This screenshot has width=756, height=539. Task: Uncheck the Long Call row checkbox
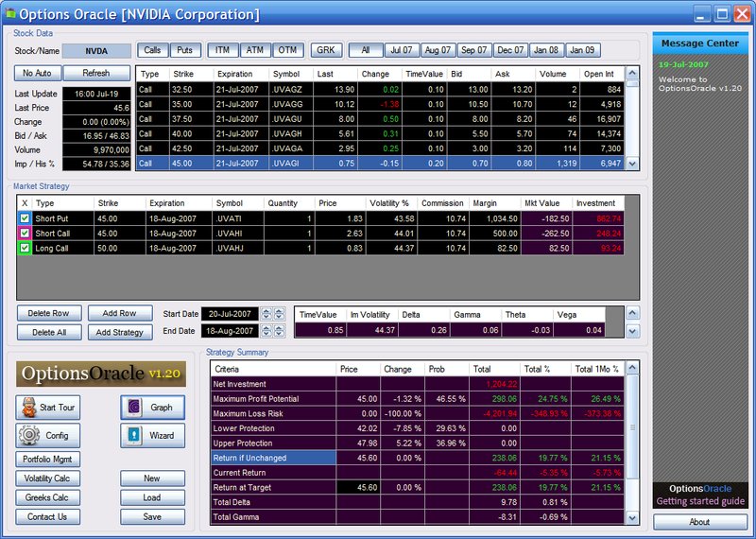pos(25,249)
